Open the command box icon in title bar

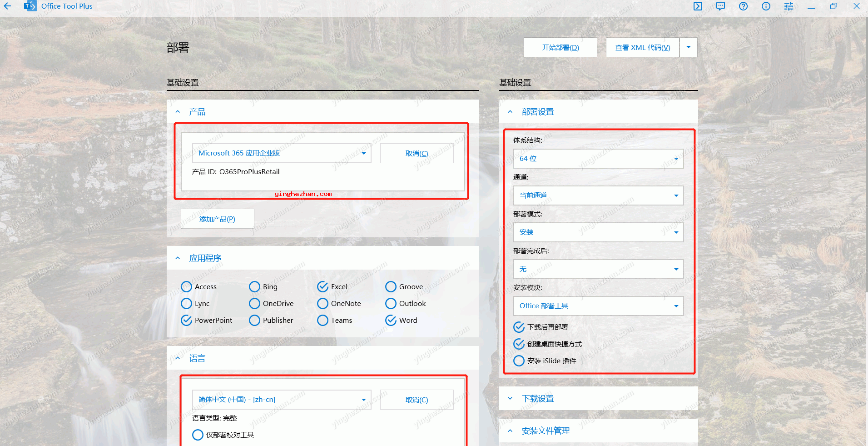click(x=698, y=6)
